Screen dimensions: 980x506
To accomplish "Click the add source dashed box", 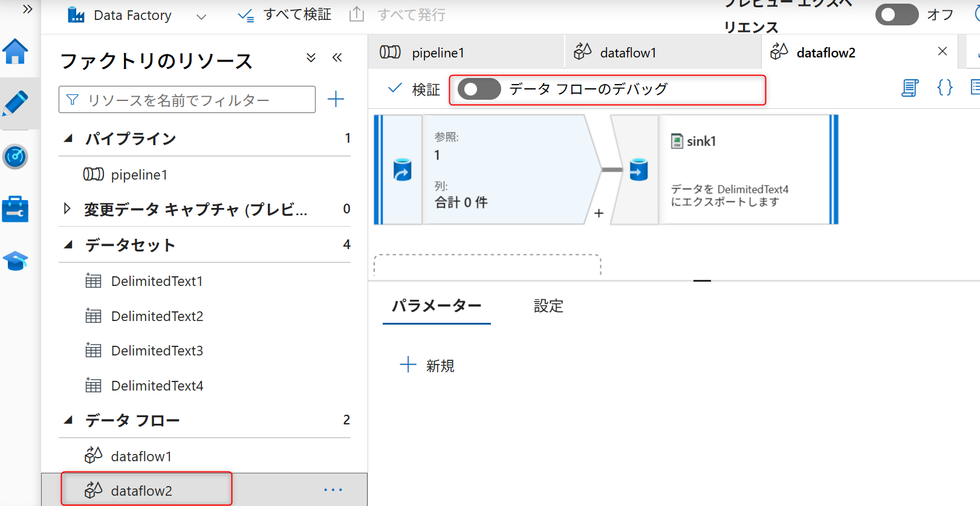I will coord(487,265).
